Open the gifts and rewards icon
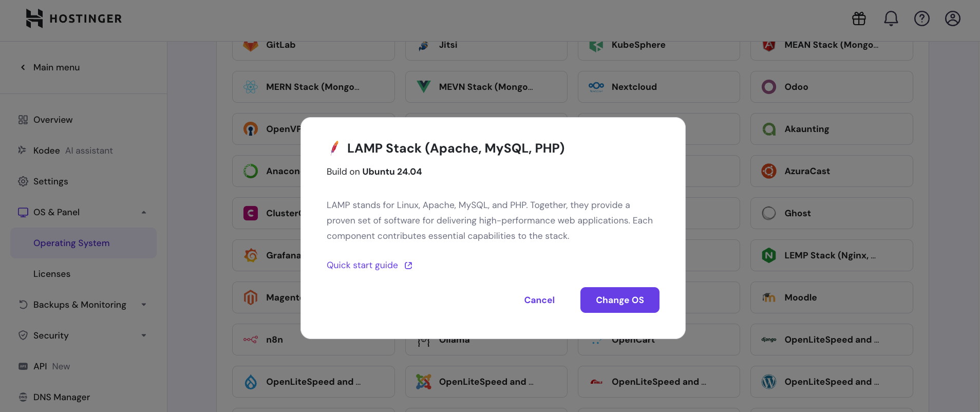The width and height of the screenshot is (980, 412). [858, 18]
